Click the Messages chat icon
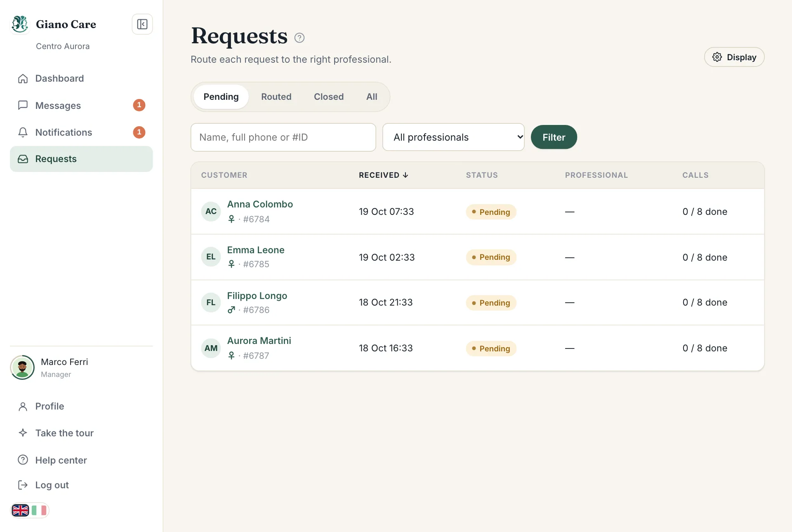The height and width of the screenshot is (532, 792). point(23,105)
